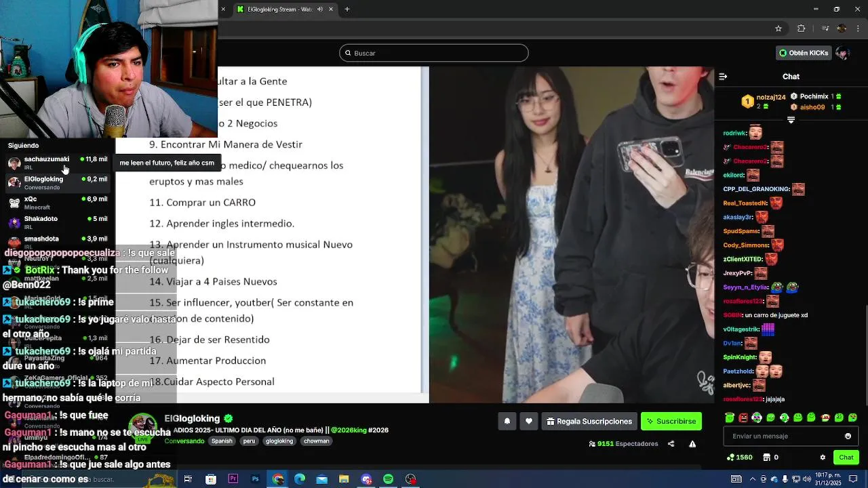This screenshot has height=488, width=868.
Task: Click the ekilord username in chat
Action: (734, 176)
